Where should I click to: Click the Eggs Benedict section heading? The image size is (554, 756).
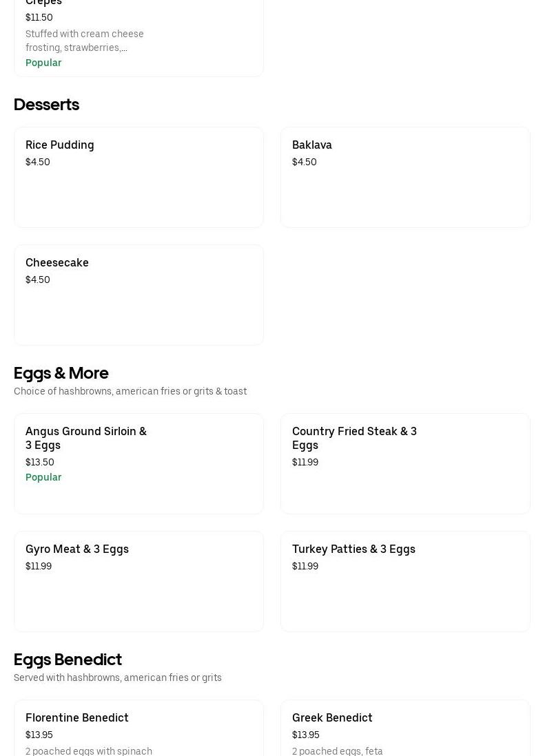(68, 659)
